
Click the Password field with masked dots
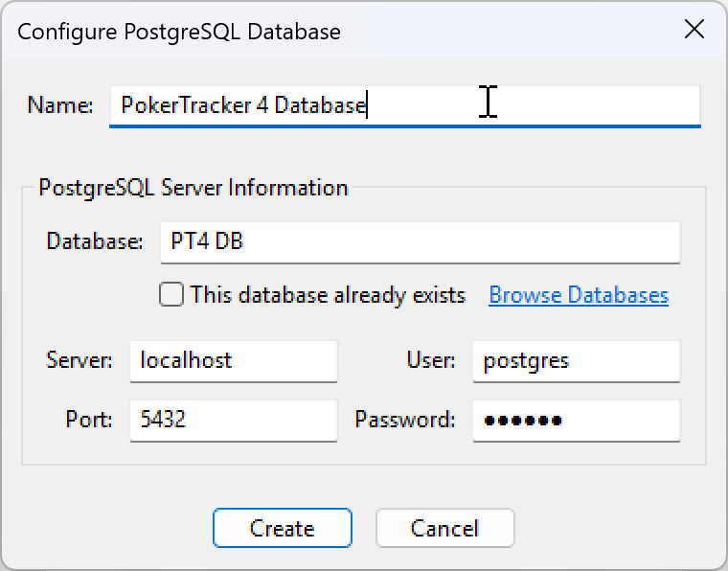tap(577, 421)
